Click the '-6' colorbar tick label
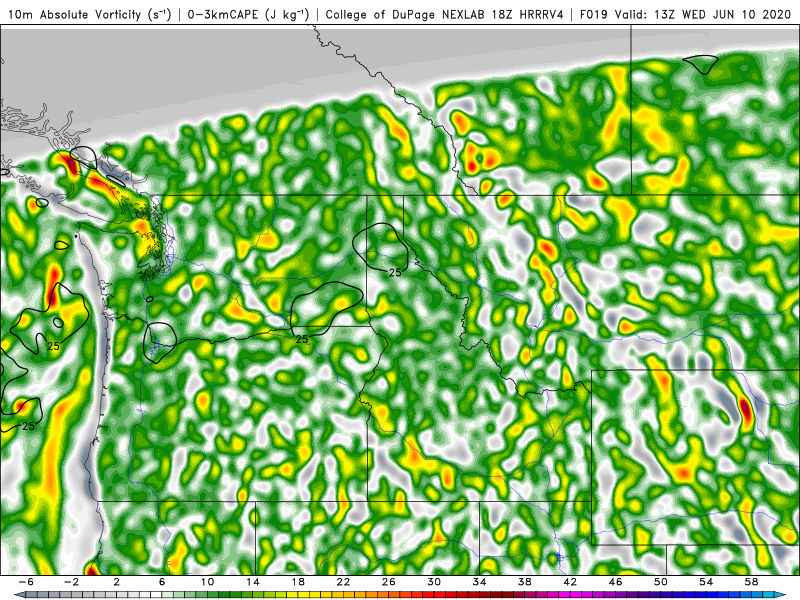This screenshot has width=800, height=600. [26, 582]
